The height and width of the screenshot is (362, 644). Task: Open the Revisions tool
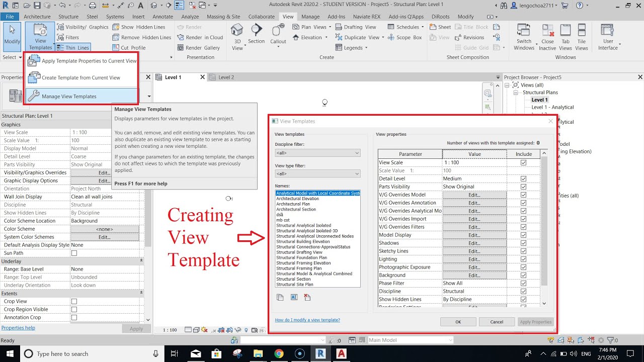468,37
